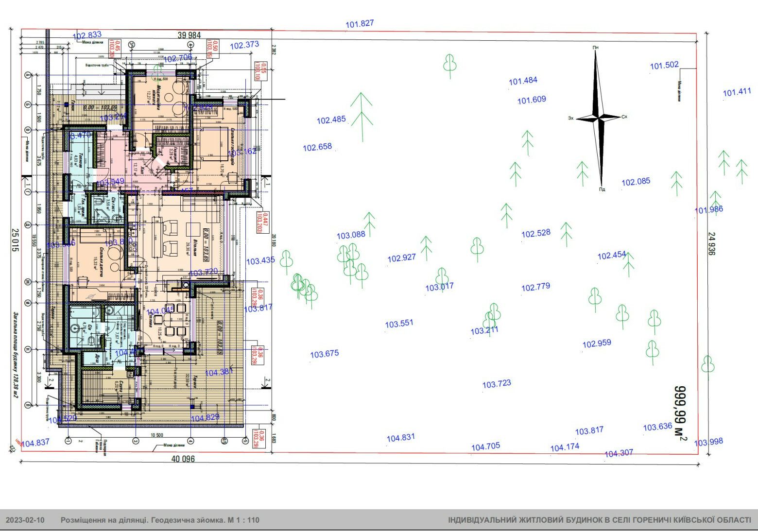Select the footer date 2023-02-10
This screenshot has width=758, height=532.
pyautogui.click(x=25, y=520)
